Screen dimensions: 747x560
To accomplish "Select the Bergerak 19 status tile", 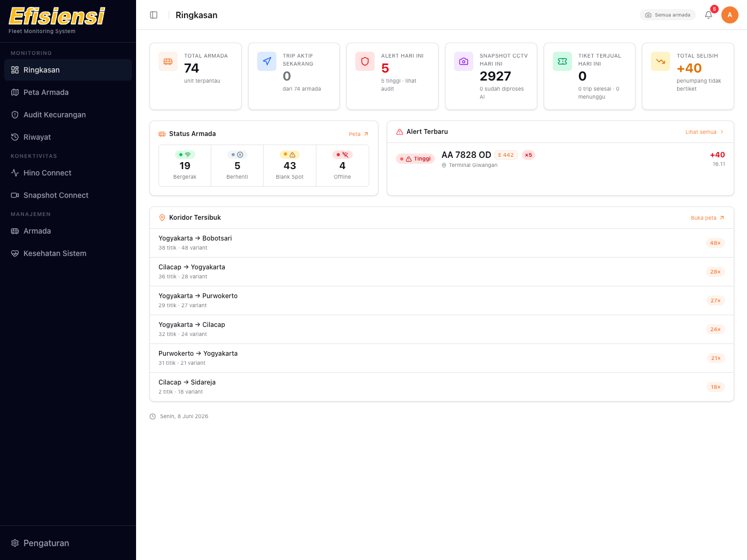I will (185, 166).
